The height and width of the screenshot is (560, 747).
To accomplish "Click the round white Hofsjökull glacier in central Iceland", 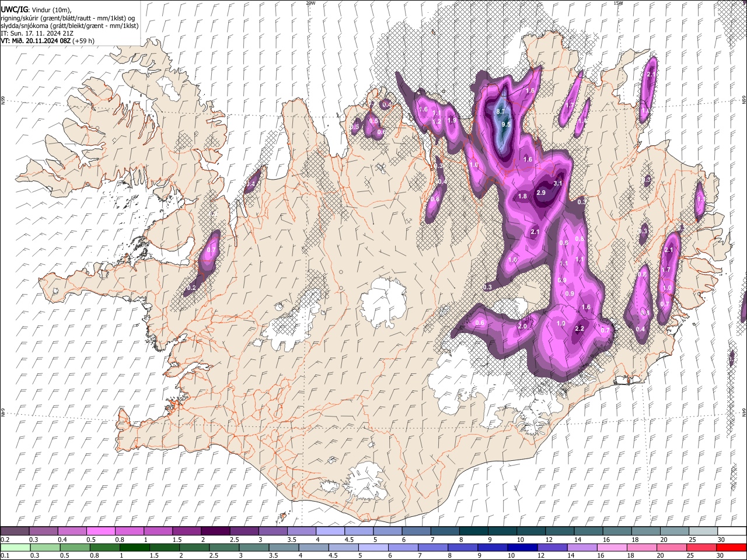I will click(383, 303).
